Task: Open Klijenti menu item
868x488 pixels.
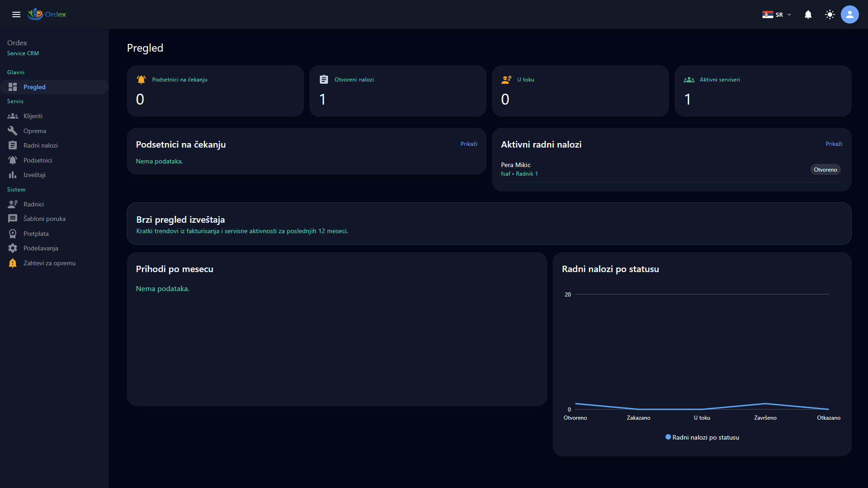Action: tap(54, 116)
